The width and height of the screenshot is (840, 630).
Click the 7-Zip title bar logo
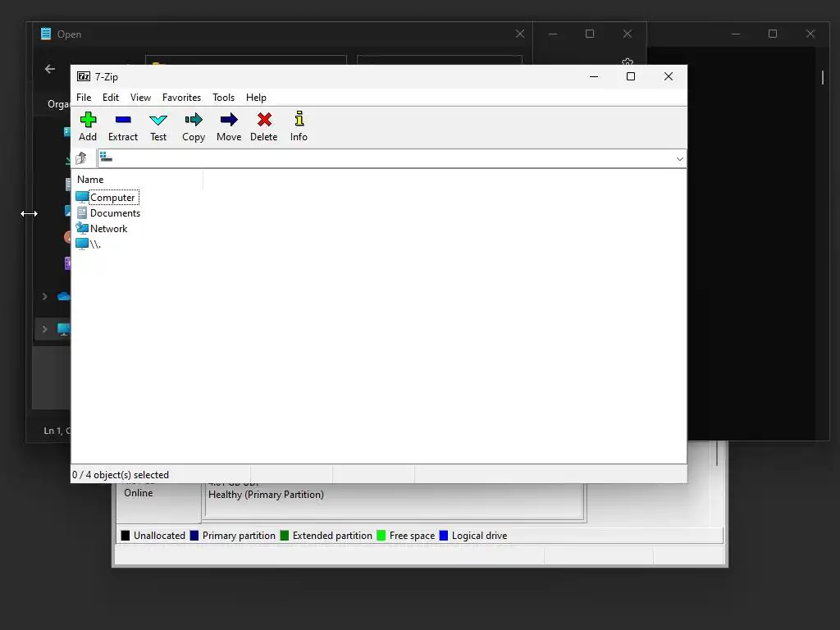point(84,76)
